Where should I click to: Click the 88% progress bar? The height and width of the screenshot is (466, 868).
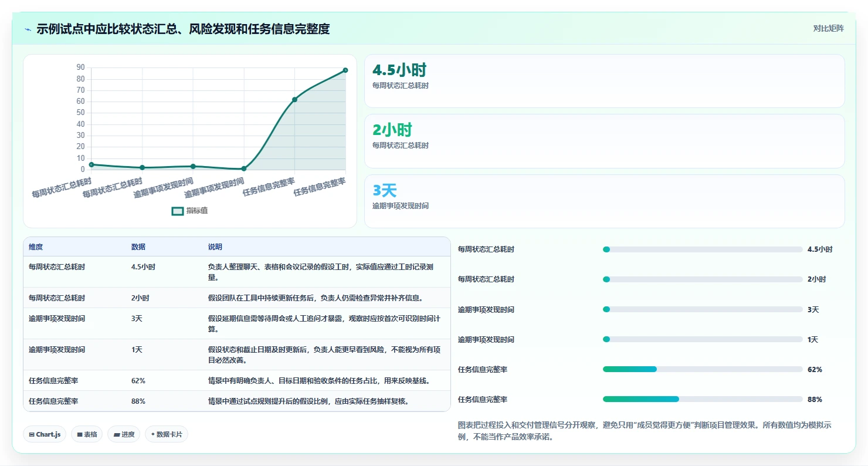click(x=703, y=399)
